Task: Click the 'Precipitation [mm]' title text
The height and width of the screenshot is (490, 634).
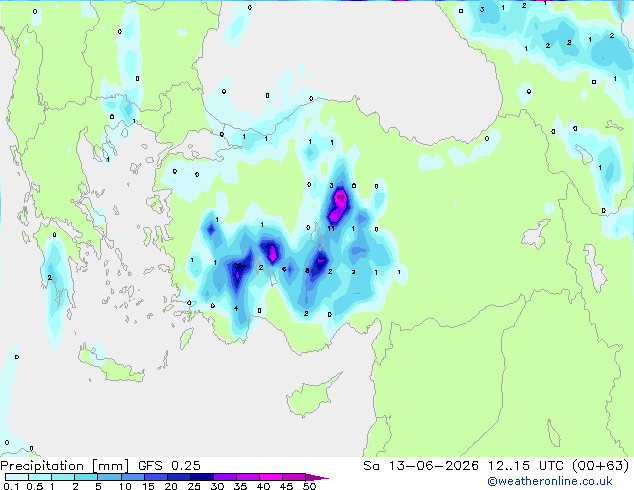Action: 64,466
